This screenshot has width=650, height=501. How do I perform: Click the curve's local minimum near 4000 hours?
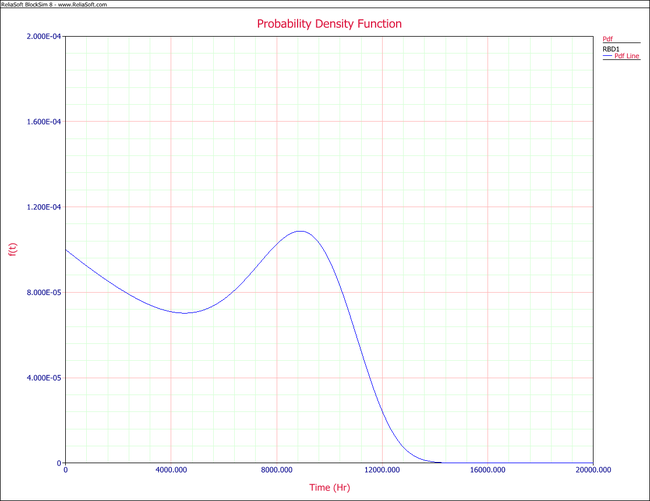[184, 313]
